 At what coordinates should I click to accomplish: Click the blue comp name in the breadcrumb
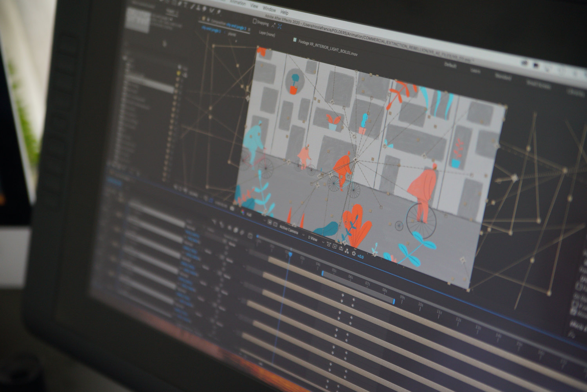(211, 29)
